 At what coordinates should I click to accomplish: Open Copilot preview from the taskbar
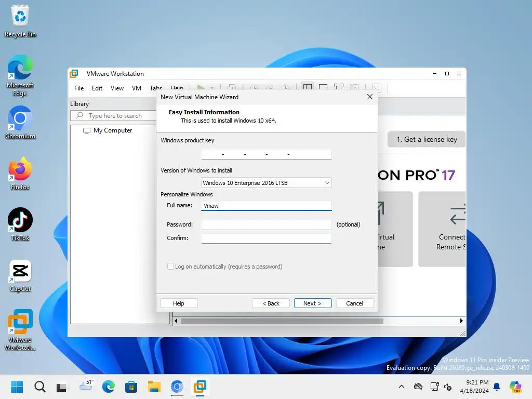(515, 387)
